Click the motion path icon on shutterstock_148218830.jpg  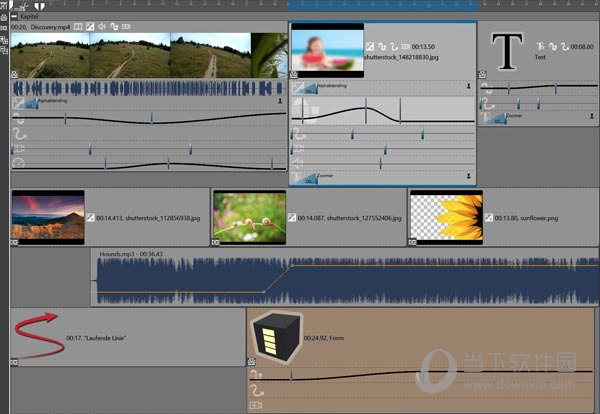393,46
